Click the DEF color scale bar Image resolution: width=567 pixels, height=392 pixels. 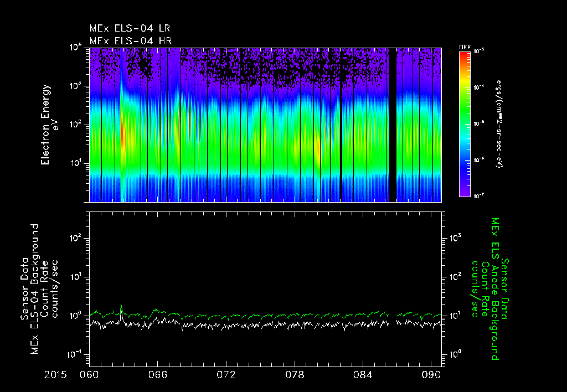coord(465,124)
